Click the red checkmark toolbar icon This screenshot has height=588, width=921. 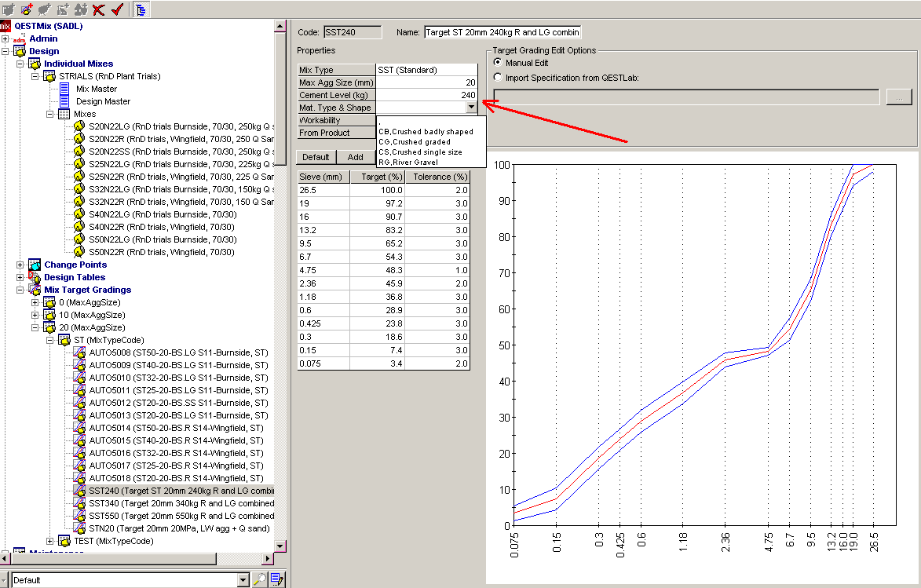click(117, 9)
